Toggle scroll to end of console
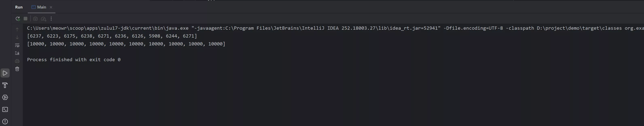The height and width of the screenshot is (126, 644). [x=17, y=53]
